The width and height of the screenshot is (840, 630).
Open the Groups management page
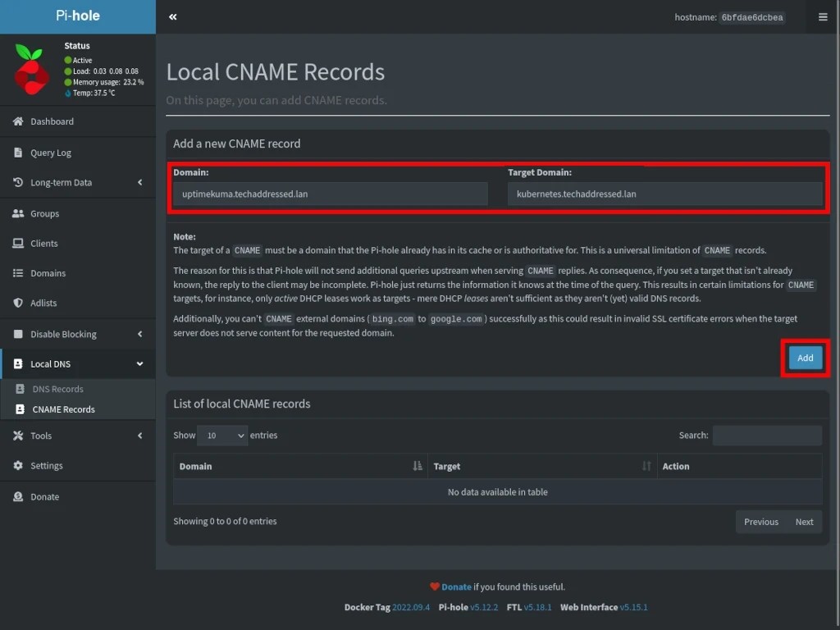click(49, 213)
